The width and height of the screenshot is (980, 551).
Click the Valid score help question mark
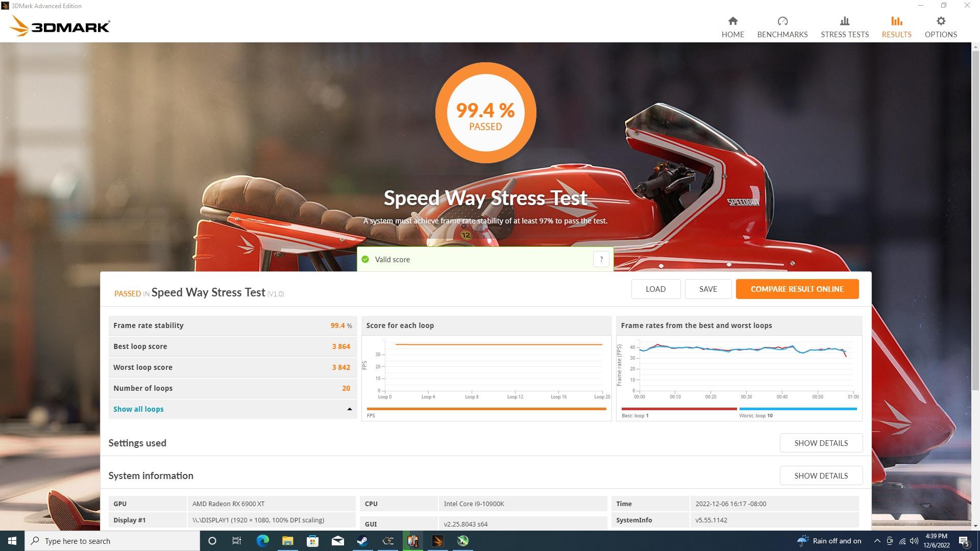[x=601, y=259]
